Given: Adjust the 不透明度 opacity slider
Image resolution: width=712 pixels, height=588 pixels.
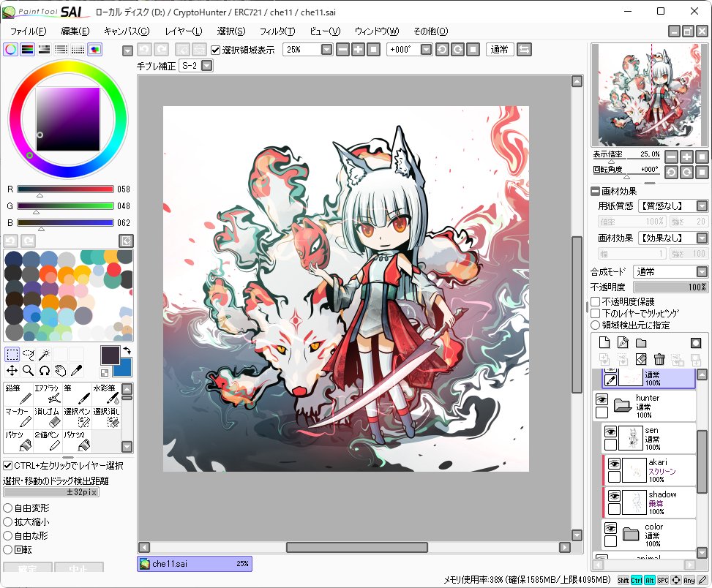Looking at the screenshot, I should pyautogui.click(x=671, y=287).
